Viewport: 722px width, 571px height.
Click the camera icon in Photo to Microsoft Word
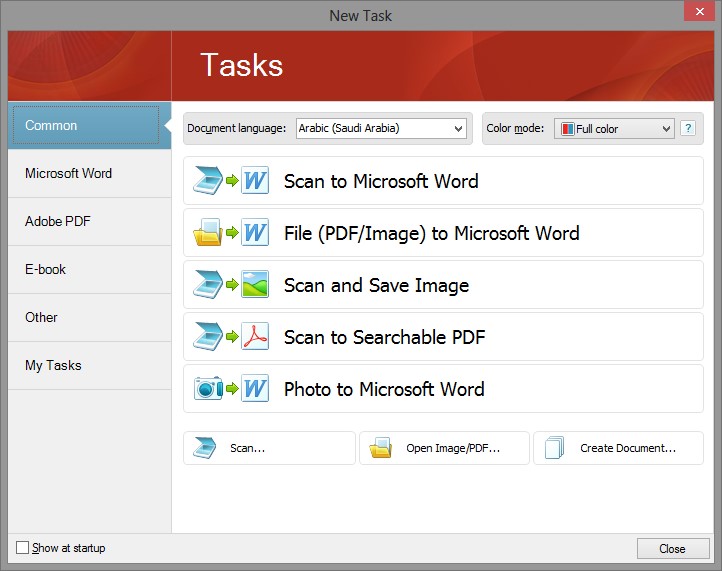click(x=208, y=389)
